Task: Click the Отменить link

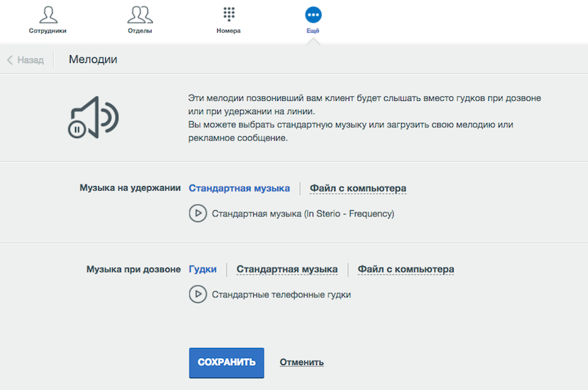Action: (x=302, y=362)
